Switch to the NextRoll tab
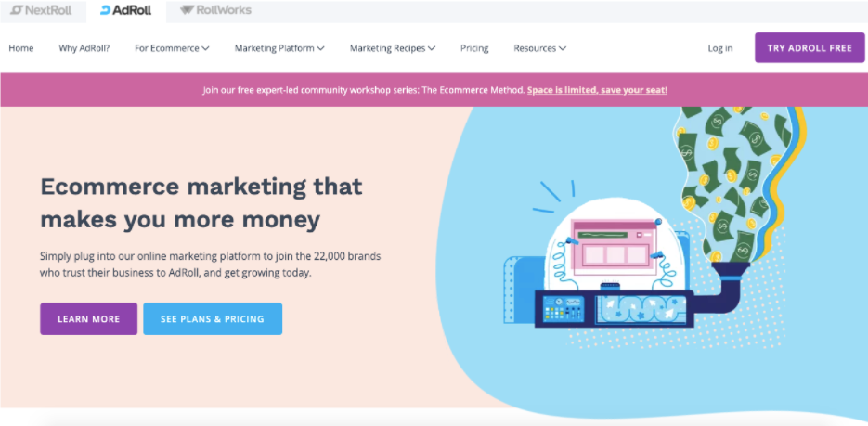 pyautogui.click(x=43, y=10)
